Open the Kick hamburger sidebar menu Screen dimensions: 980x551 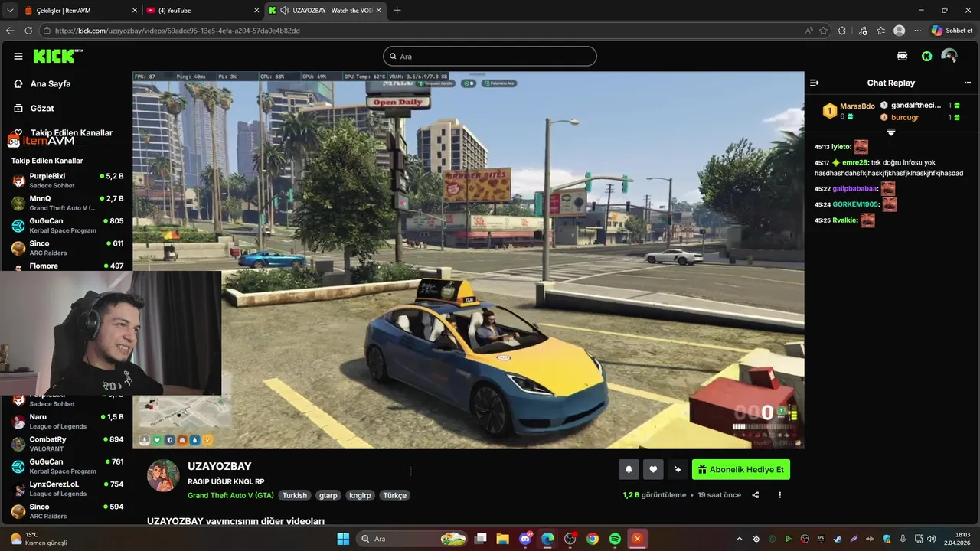click(x=18, y=56)
